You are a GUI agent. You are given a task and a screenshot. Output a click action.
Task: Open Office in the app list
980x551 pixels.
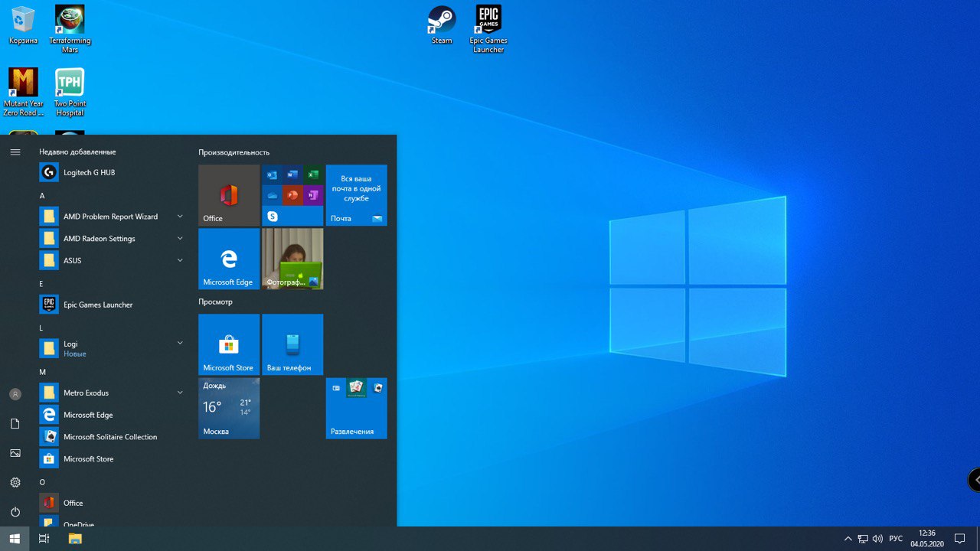tap(113, 503)
